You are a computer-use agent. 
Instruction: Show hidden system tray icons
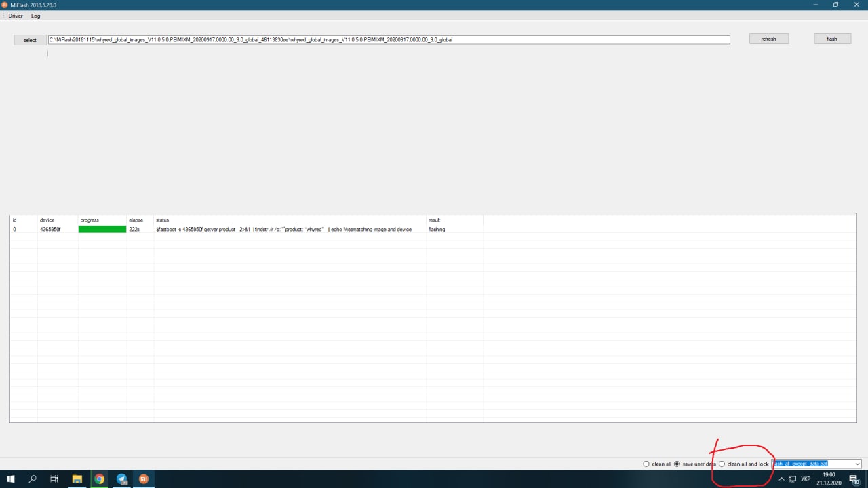[781, 479]
